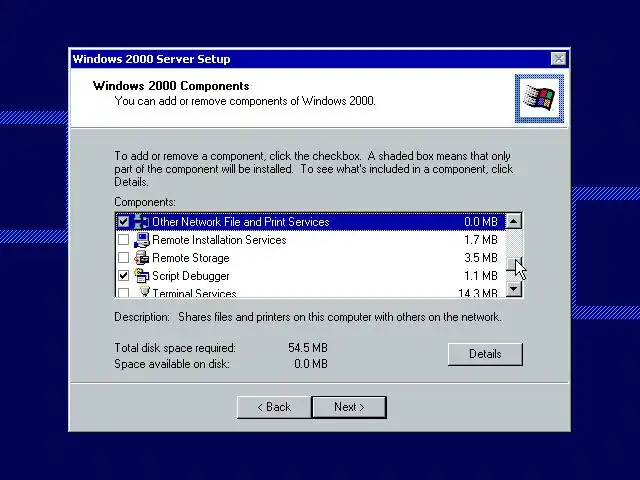Click the Remote Storage icon
The image size is (640, 480).
click(x=141, y=258)
